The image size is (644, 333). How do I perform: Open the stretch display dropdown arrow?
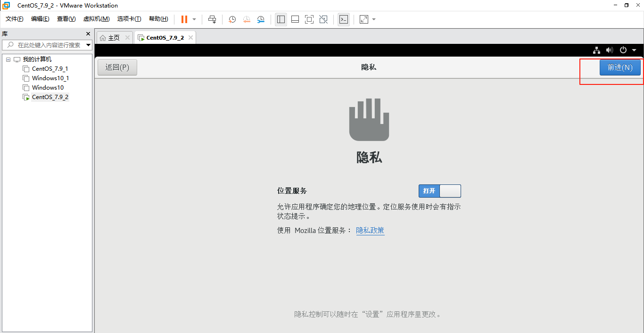tap(374, 19)
